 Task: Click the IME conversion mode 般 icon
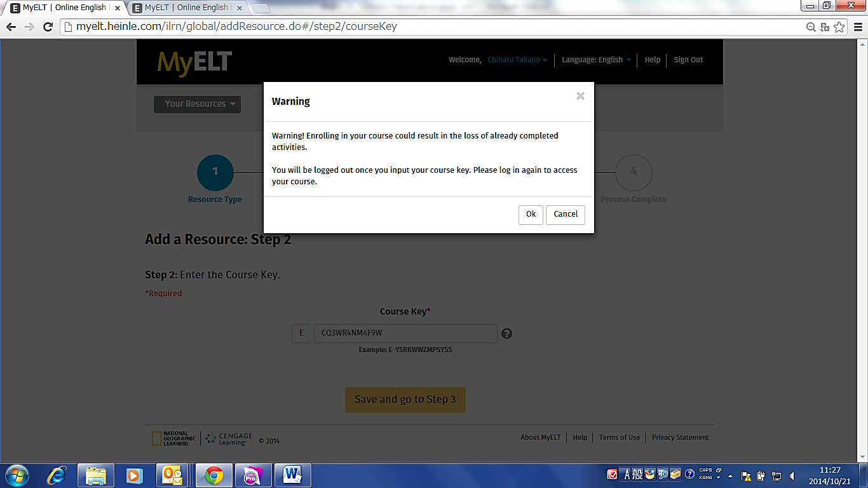click(x=637, y=474)
